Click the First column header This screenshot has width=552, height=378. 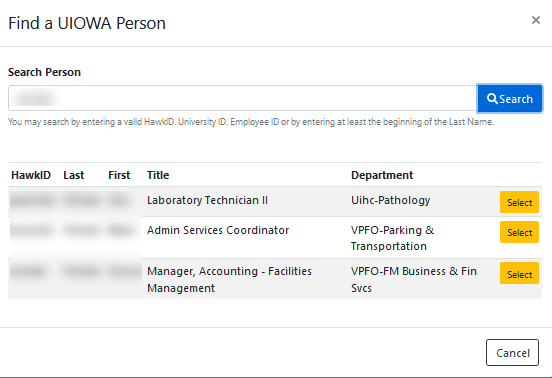point(119,175)
